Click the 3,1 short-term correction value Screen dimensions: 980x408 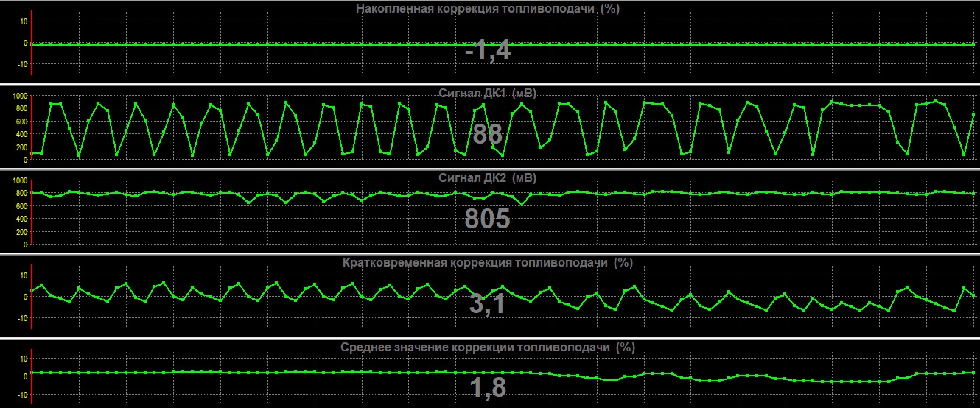click(488, 303)
